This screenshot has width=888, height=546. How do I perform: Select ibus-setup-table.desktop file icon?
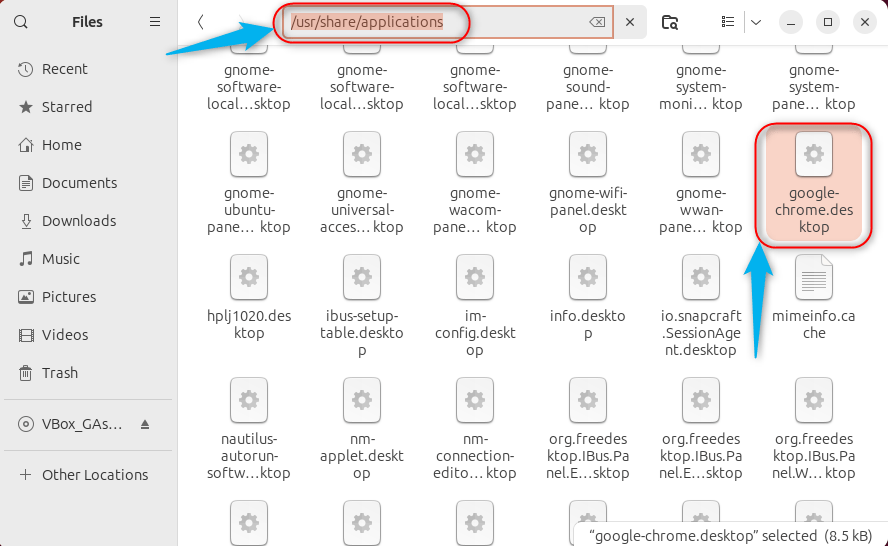[x=362, y=277]
